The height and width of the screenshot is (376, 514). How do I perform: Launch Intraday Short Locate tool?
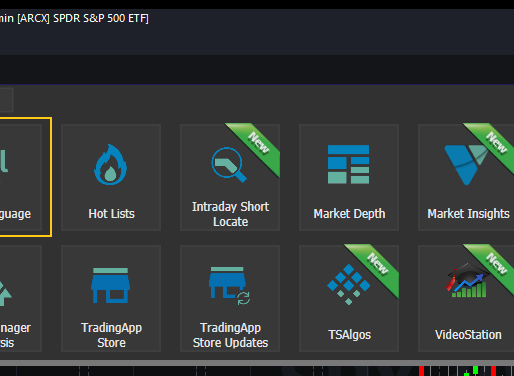pos(230,177)
